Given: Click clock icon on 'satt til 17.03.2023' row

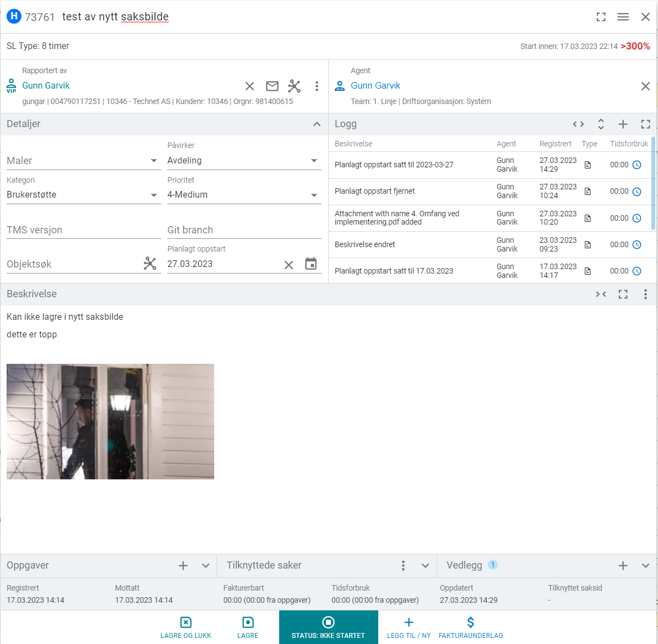Looking at the screenshot, I should 637,271.
